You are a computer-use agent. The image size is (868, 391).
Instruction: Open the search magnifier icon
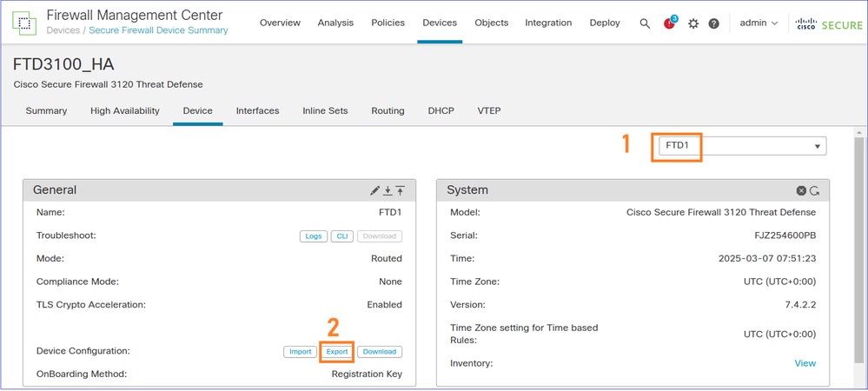click(x=645, y=23)
